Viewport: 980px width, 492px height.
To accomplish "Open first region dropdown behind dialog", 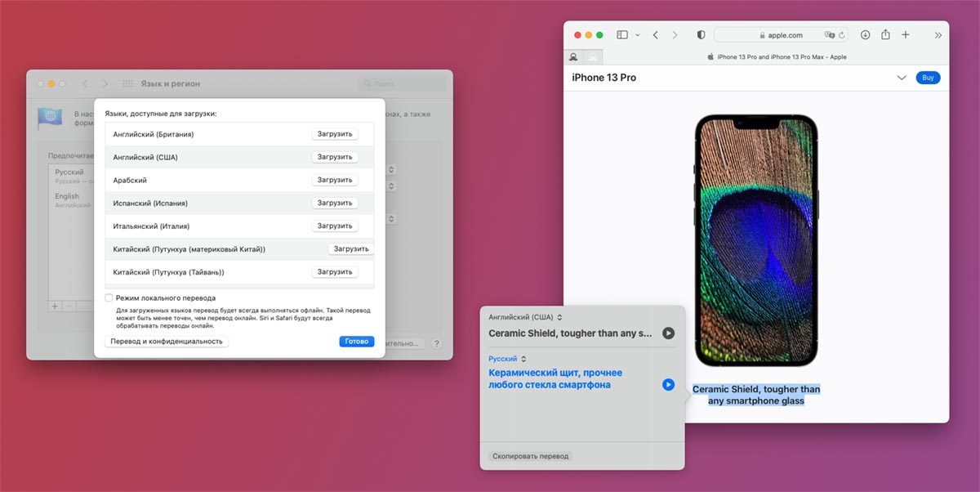I will 392,169.
